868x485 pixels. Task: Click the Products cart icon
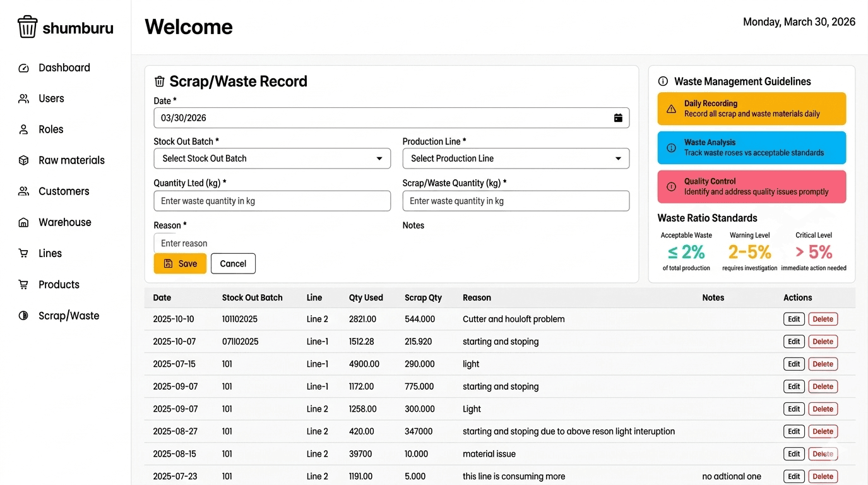coord(23,284)
